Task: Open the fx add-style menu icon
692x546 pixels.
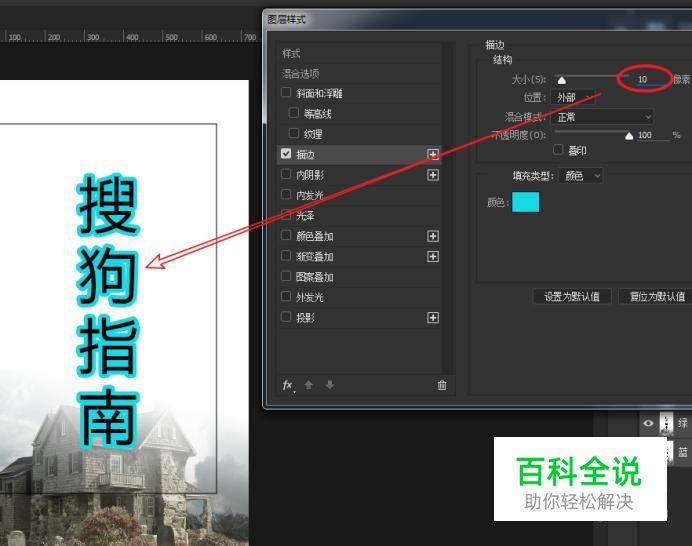Action: [288, 385]
